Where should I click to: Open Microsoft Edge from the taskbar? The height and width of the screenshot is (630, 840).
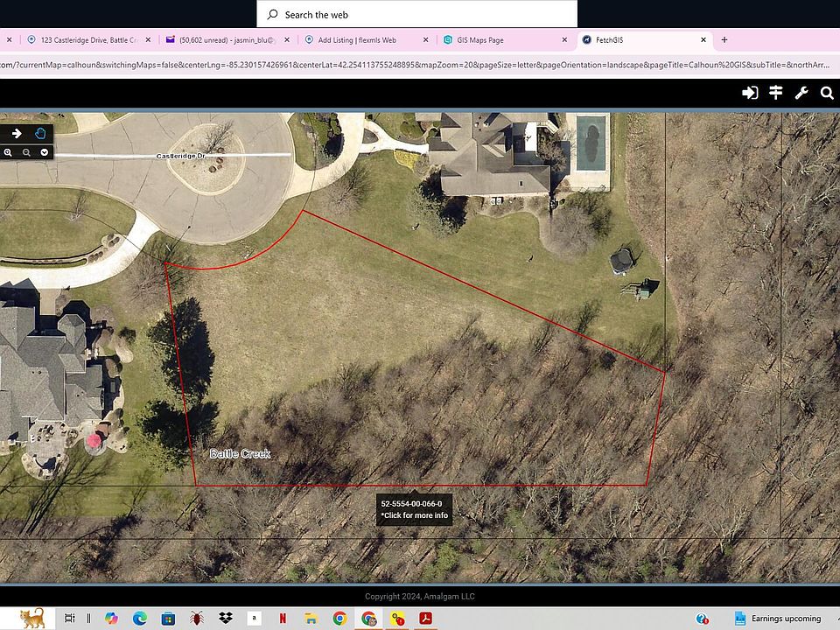coord(140,619)
